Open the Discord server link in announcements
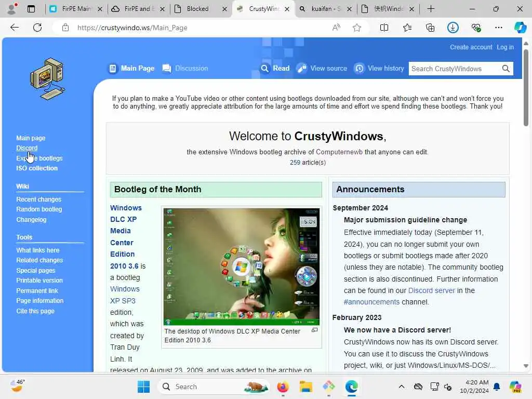 tap(431, 290)
